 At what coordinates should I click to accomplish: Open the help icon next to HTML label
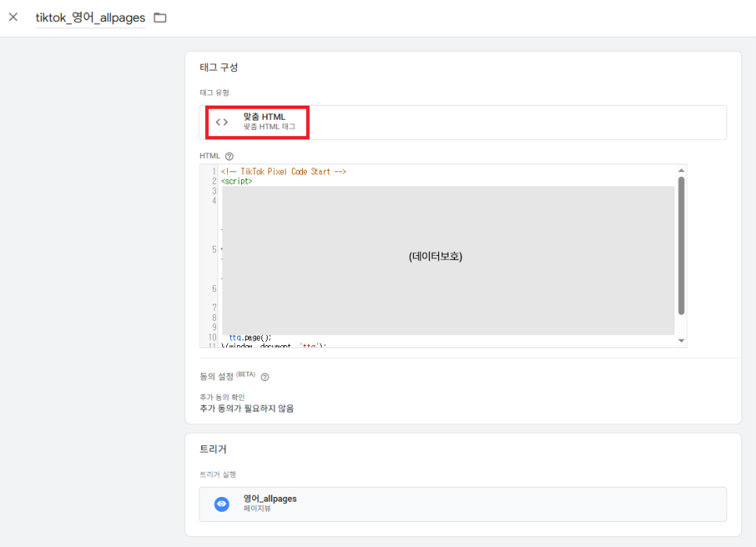229,157
